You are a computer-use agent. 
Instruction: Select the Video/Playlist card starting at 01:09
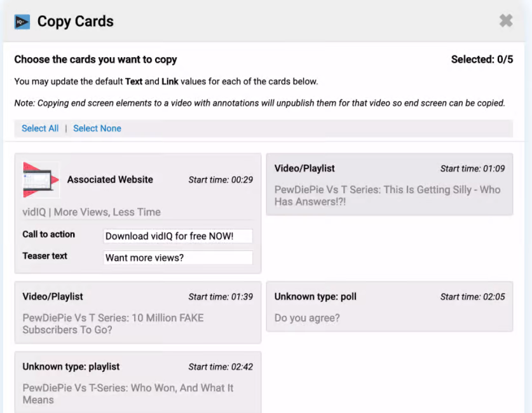pyautogui.click(x=390, y=184)
